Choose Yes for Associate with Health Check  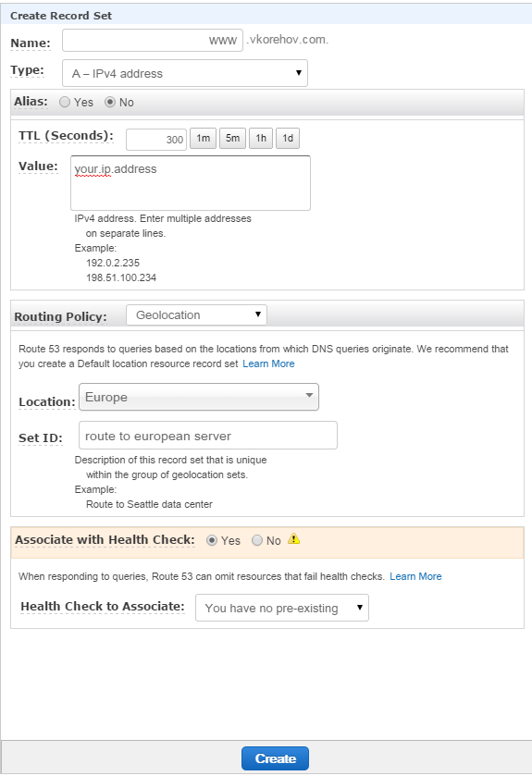point(212,540)
